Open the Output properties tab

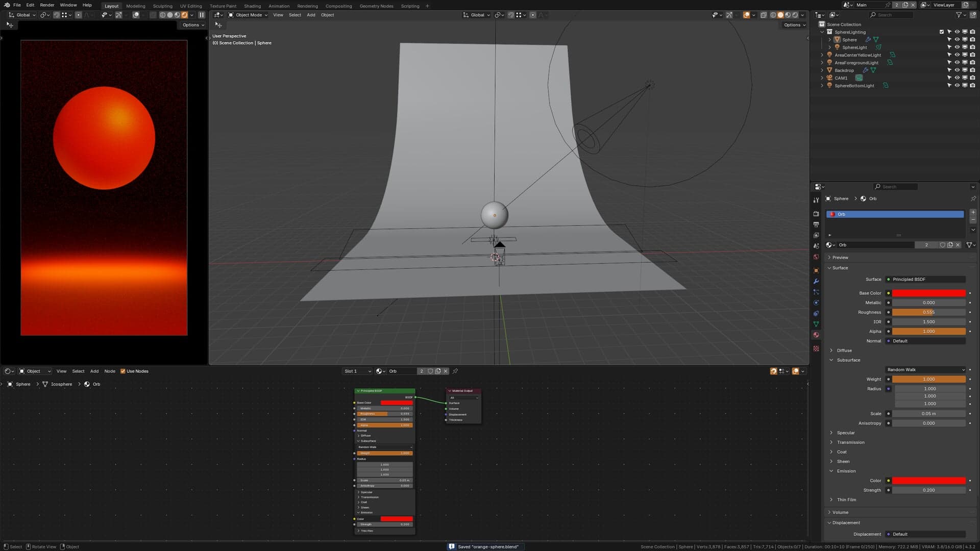816,224
